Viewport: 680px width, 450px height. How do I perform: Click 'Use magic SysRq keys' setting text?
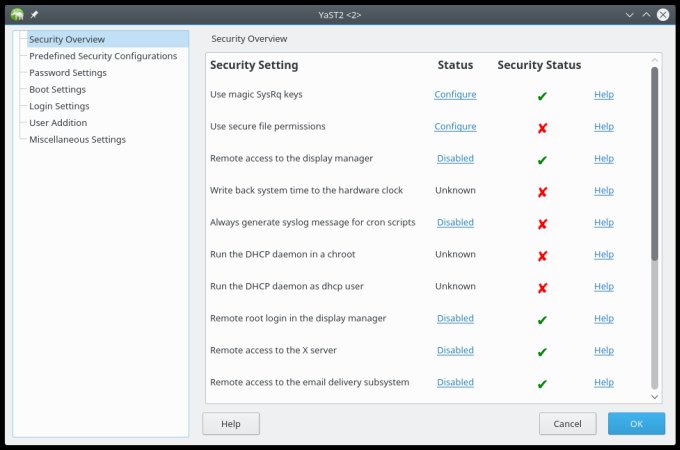(x=256, y=95)
